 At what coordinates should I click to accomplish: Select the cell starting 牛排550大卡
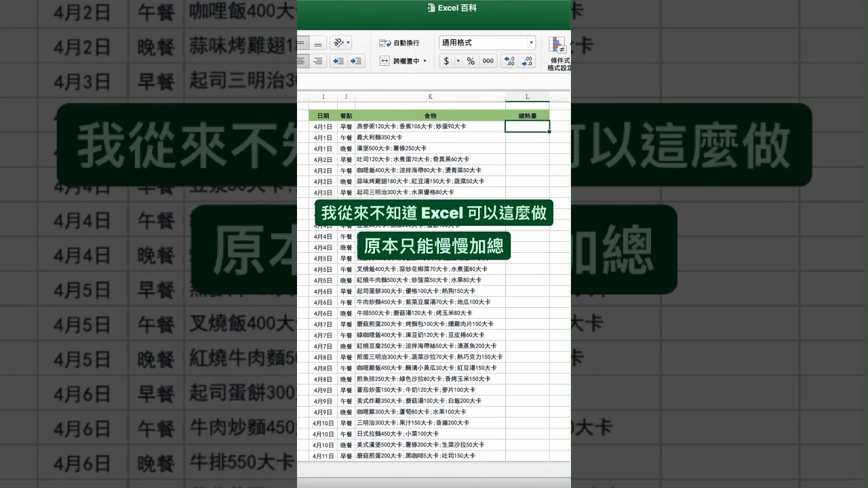click(430, 313)
